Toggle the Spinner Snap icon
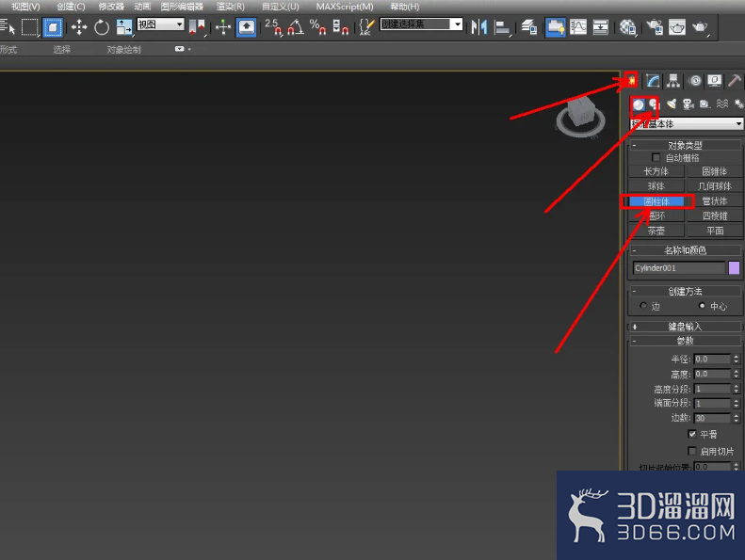745x560 pixels. [340, 27]
